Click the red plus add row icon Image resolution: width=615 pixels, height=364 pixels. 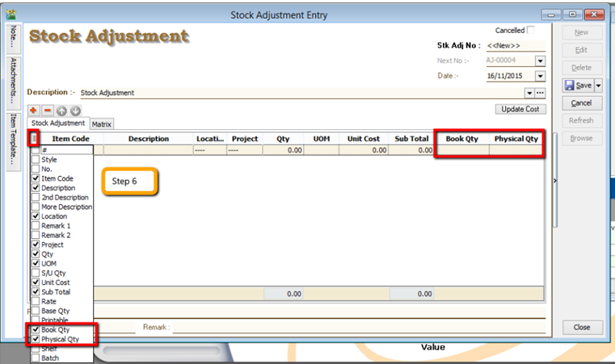[x=34, y=110]
